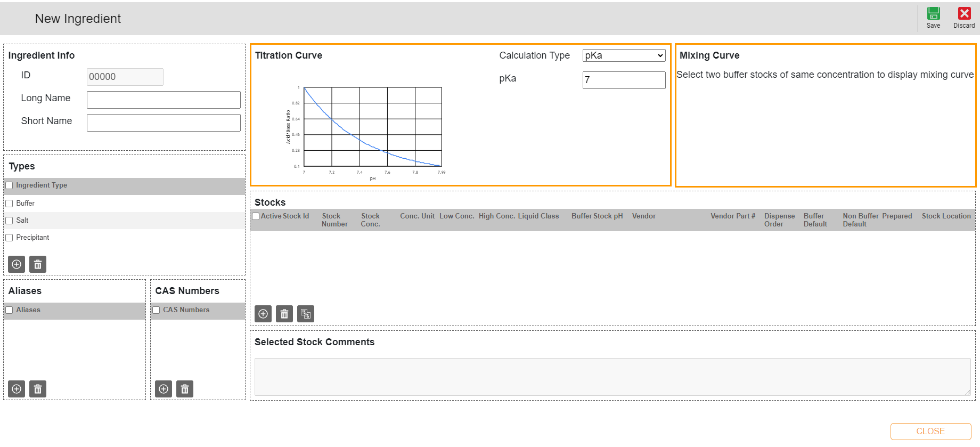Viewport: 980px width, 447px height.
Task: Add a new alias entry
Action: pos(17,389)
